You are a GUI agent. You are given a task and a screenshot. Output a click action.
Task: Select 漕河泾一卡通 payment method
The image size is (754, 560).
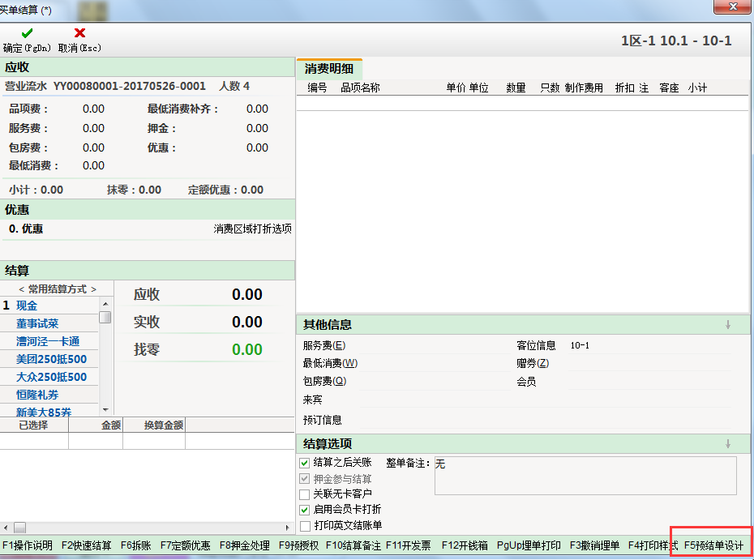tap(49, 341)
